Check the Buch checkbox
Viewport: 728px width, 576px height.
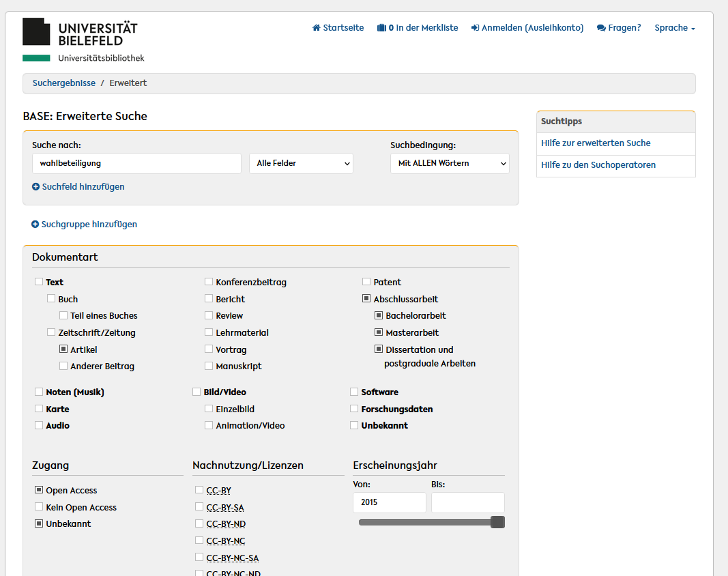point(51,298)
